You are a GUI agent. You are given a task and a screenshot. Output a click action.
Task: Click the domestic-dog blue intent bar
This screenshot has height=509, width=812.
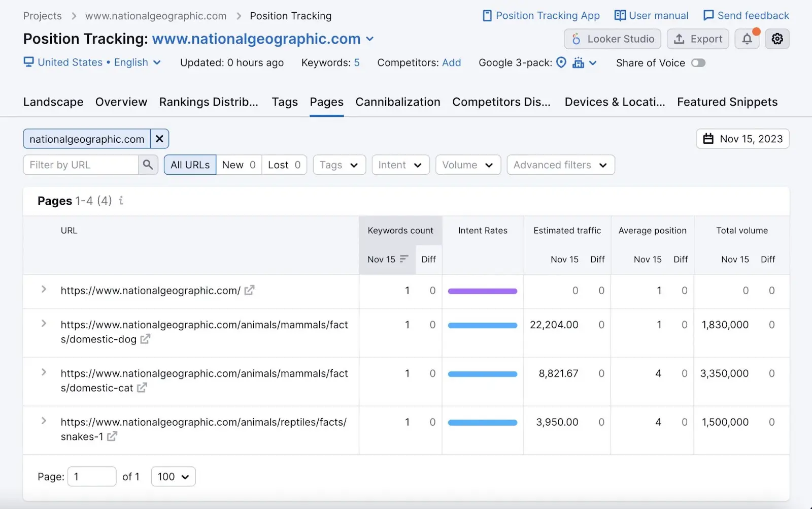click(483, 325)
